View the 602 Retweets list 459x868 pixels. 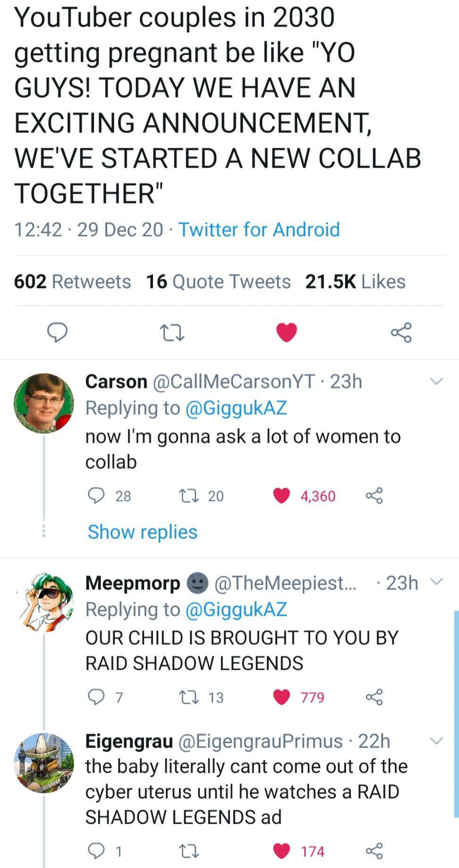pos(72,281)
